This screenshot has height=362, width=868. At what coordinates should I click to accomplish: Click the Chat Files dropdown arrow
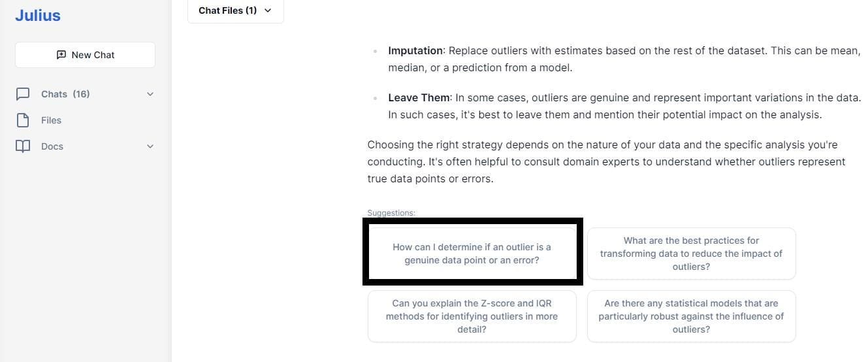click(268, 10)
